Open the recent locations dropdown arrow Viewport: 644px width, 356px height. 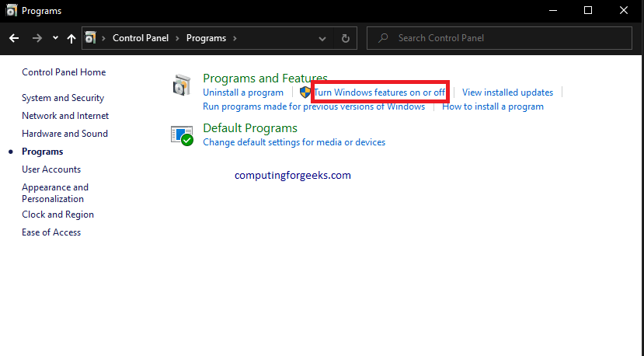point(55,38)
